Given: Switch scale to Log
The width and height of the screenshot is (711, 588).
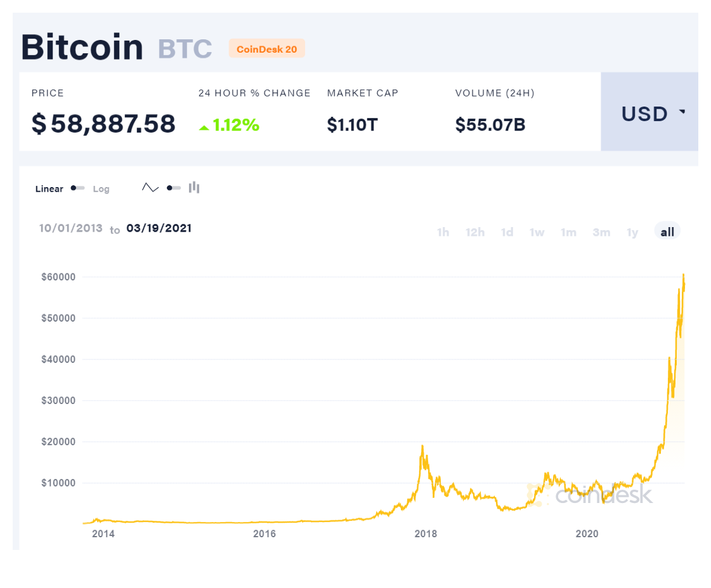Looking at the screenshot, I should (x=101, y=189).
